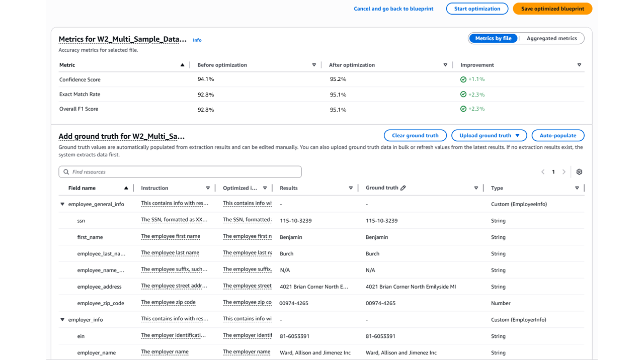Image resolution: width=644 pixels, height=362 pixels.
Task: Sort by After optimization column
Action: click(445, 65)
